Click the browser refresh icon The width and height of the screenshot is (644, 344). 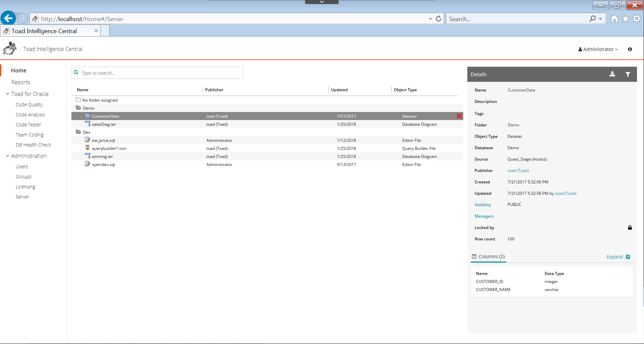438,19
